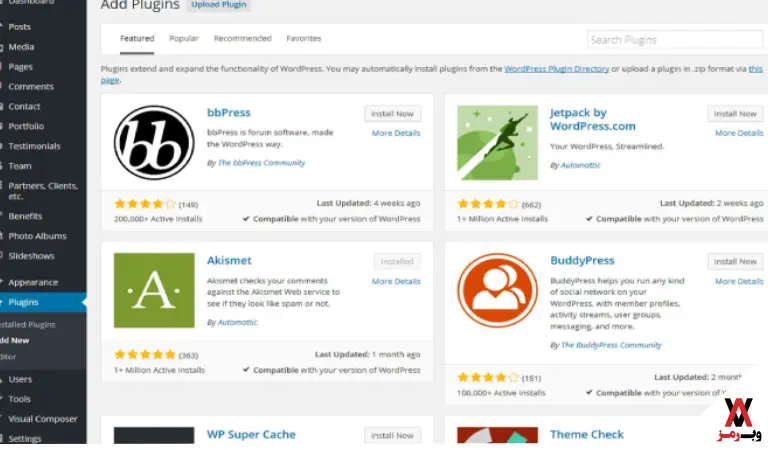Viewport: 768px width, 450px height.
Task: Select Add New plugins submenu item
Action: tap(15, 340)
